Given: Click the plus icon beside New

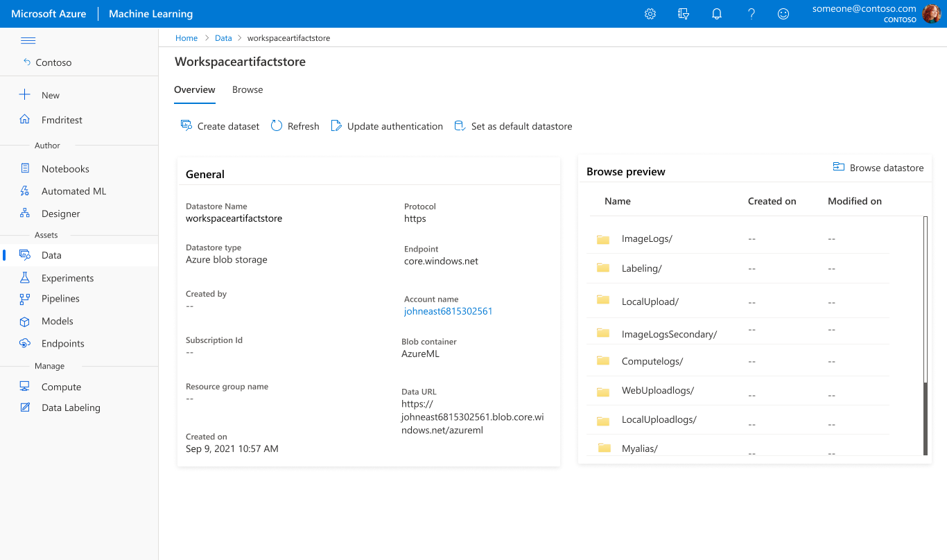Looking at the screenshot, I should tap(25, 95).
